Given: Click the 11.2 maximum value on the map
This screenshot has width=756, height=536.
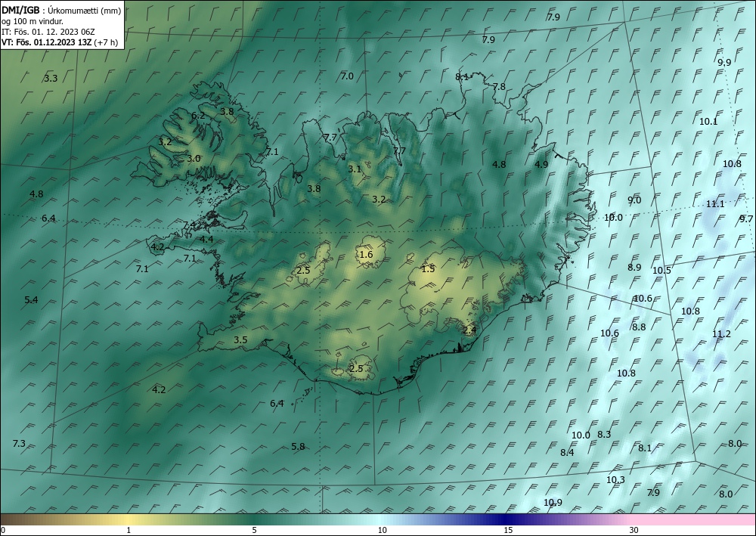Looking at the screenshot, I should 721,333.
